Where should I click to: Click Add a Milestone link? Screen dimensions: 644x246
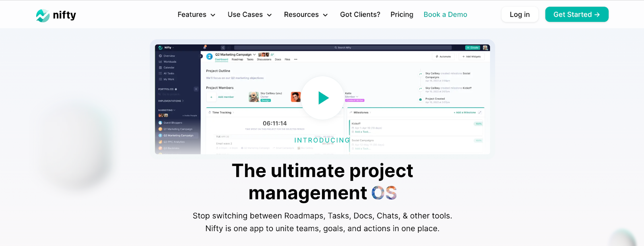click(x=464, y=113)
